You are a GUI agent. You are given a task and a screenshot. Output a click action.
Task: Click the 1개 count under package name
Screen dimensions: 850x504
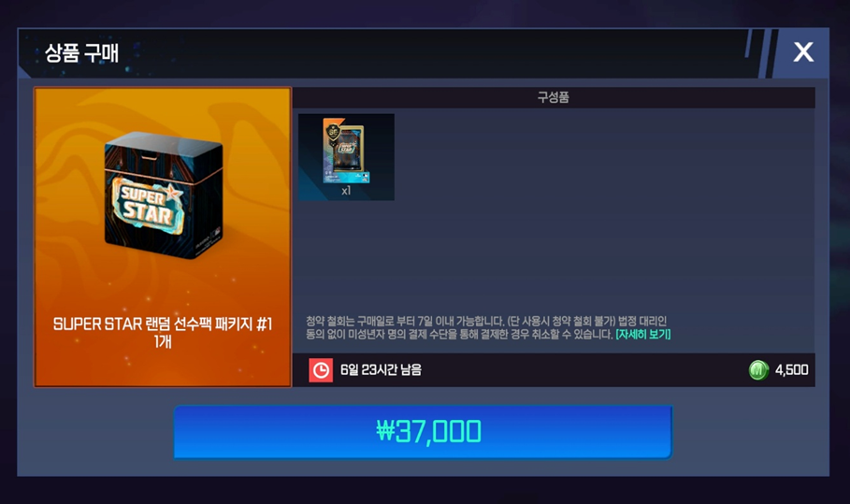163,342
